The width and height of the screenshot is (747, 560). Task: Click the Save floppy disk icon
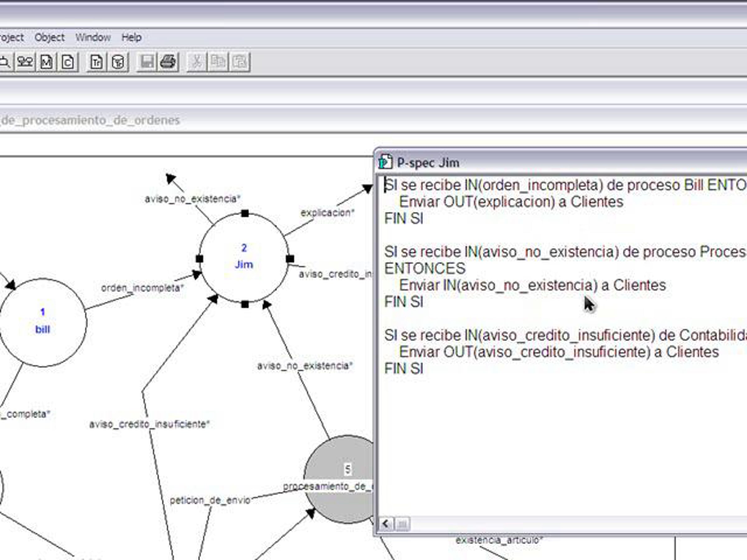click(x=147, y=62)
